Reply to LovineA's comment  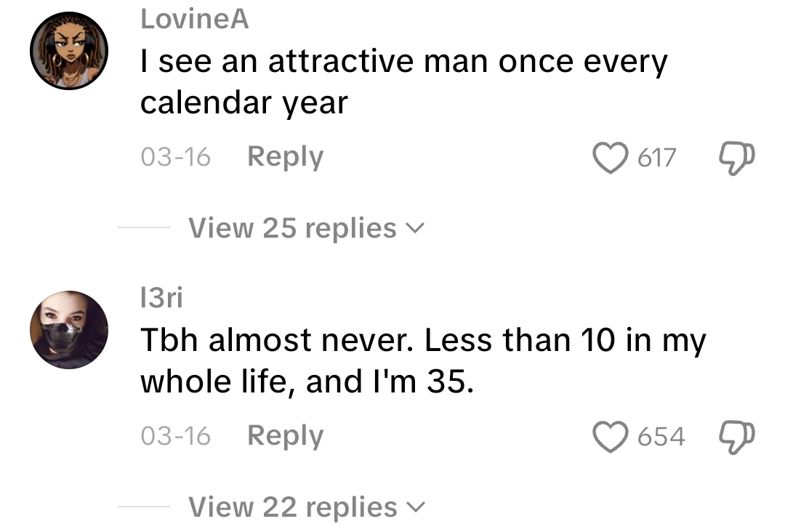point(284,156)
